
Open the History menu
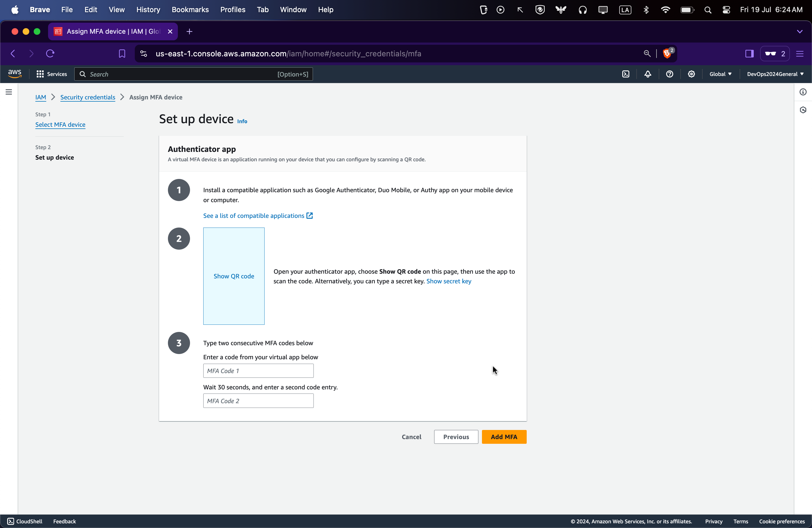148,10
